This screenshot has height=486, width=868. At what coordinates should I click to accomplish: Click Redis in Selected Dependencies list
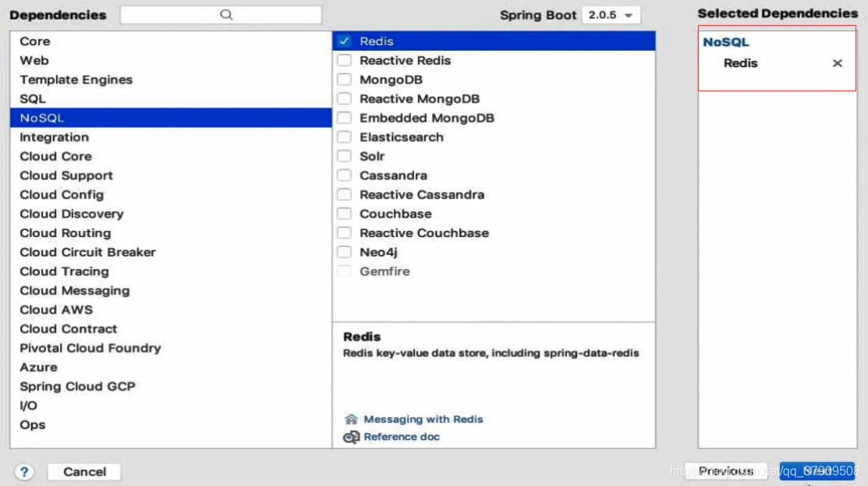pyautogui.click(x=740, y=63)
